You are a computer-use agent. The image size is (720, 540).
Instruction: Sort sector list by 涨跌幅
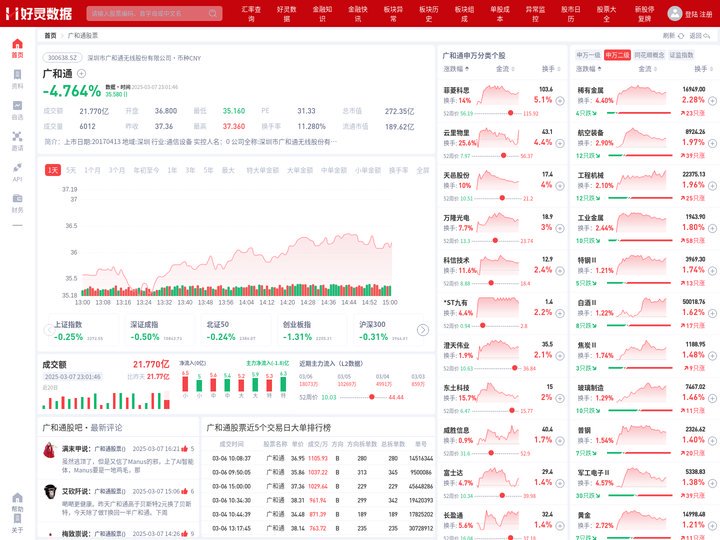coord(589,69)
